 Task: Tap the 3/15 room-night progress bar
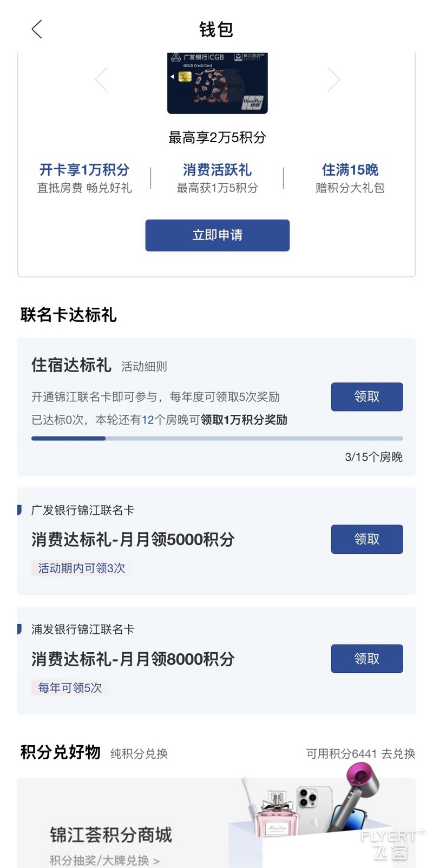point(217,439)
